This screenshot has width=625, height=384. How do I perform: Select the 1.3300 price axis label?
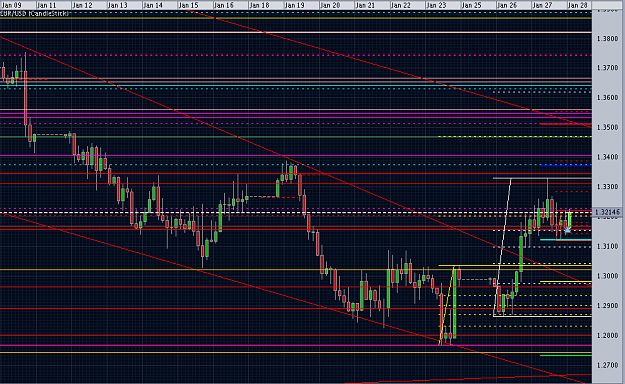tap(608, 187)
